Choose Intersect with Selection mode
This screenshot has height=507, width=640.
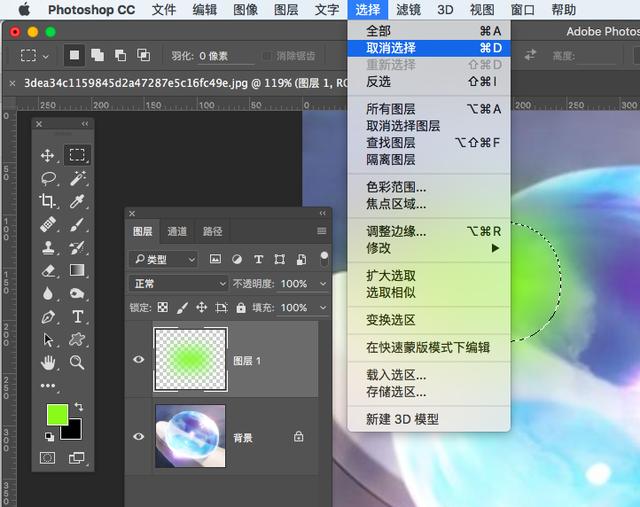[x=143, y=55]
